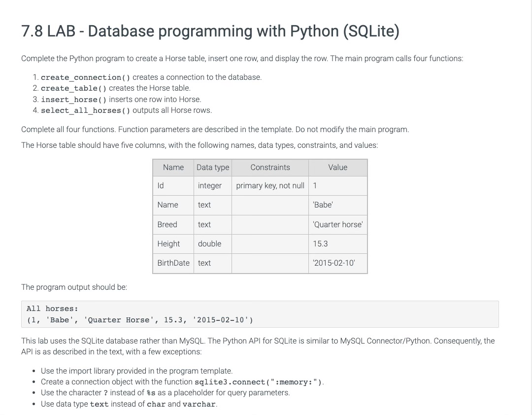
Task: Click the Breed row's 'text' data type cell
Action: (x=204, y=224)
